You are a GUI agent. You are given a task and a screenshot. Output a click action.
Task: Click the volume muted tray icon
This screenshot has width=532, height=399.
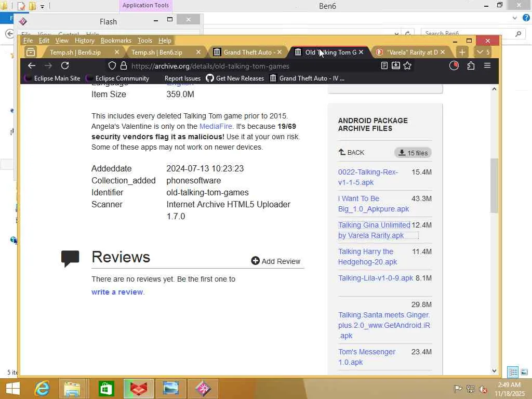tap(483, 389)
